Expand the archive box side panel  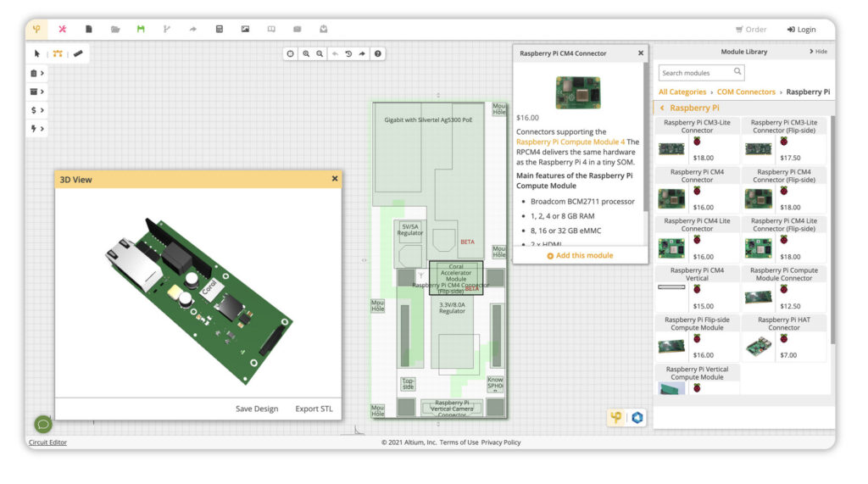point(37,92)
